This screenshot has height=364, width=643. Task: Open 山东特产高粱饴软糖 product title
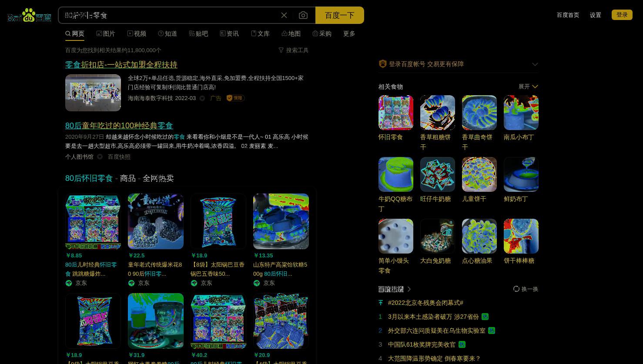tap(280, 269)
